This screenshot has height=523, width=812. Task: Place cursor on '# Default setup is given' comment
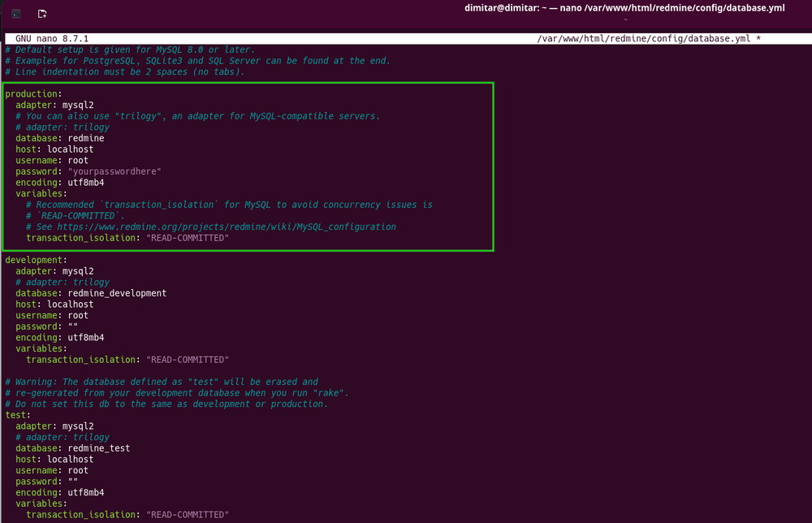point(130,50)
